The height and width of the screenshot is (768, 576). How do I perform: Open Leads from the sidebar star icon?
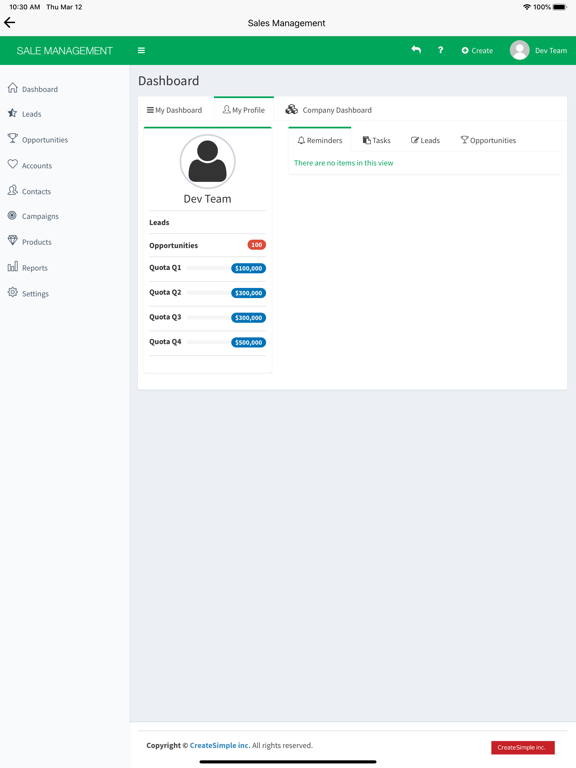[x=13, y=113]
